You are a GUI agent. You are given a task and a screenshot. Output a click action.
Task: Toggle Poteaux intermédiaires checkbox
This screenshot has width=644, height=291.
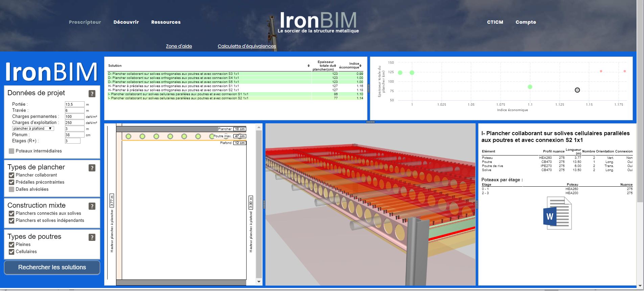coord(11,151)
